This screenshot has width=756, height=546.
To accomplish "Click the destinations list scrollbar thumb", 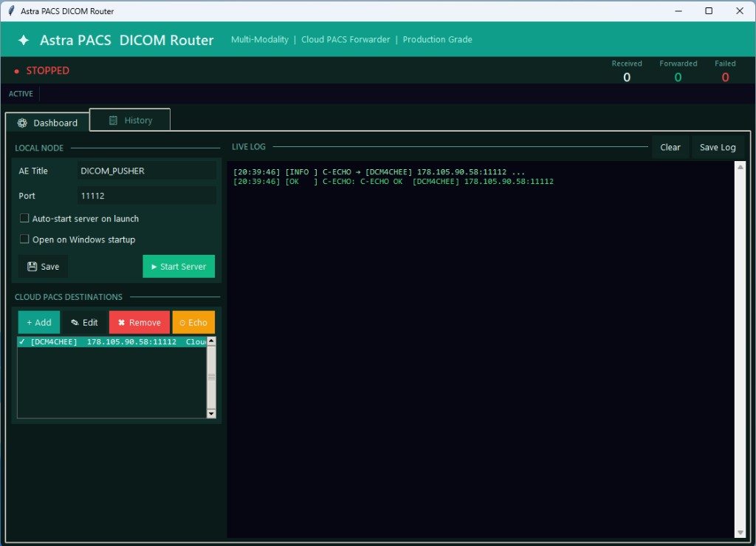I will click(x=211, y=377).
